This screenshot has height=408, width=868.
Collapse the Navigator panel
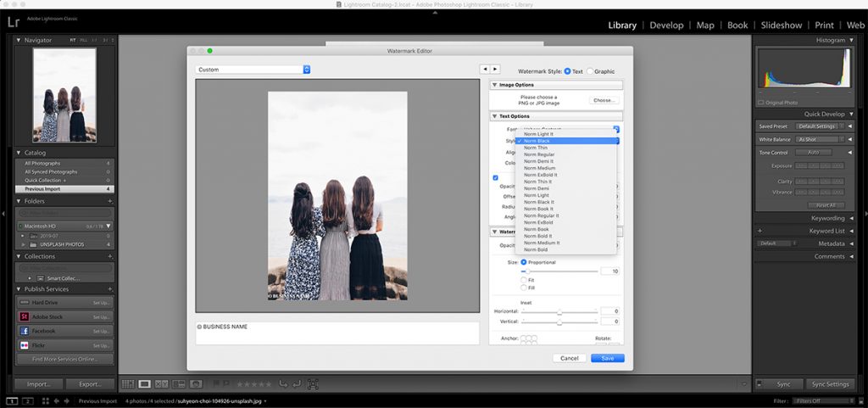[x=19, y=41]
